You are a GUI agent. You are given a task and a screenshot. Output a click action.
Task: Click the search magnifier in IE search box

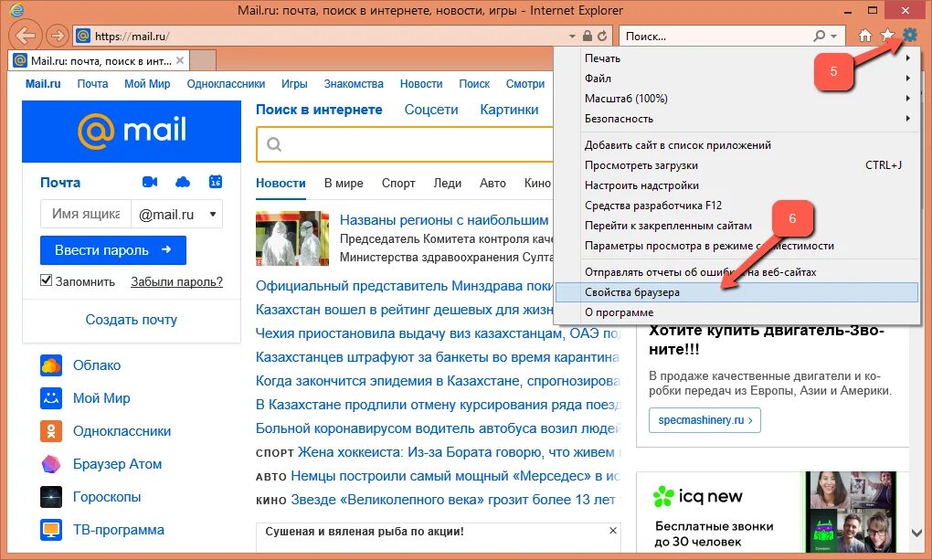click(819, 36)
